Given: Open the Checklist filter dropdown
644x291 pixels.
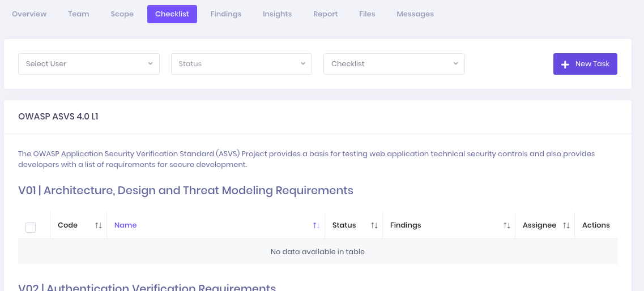Looking at the screenshot, I should pos(394,64).
